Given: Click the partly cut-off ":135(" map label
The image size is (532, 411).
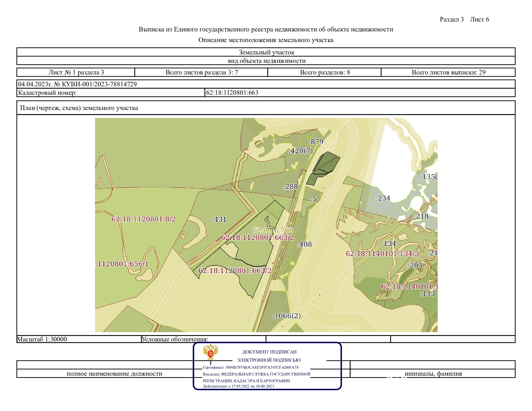Looking at the screenshot, I should pyautogui.click(x=429, y=177).
